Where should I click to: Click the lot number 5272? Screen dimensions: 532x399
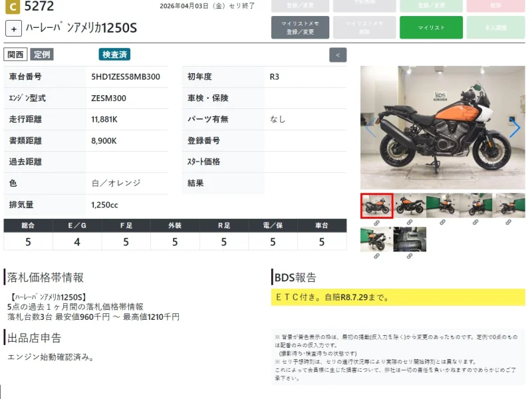[39, 6]
